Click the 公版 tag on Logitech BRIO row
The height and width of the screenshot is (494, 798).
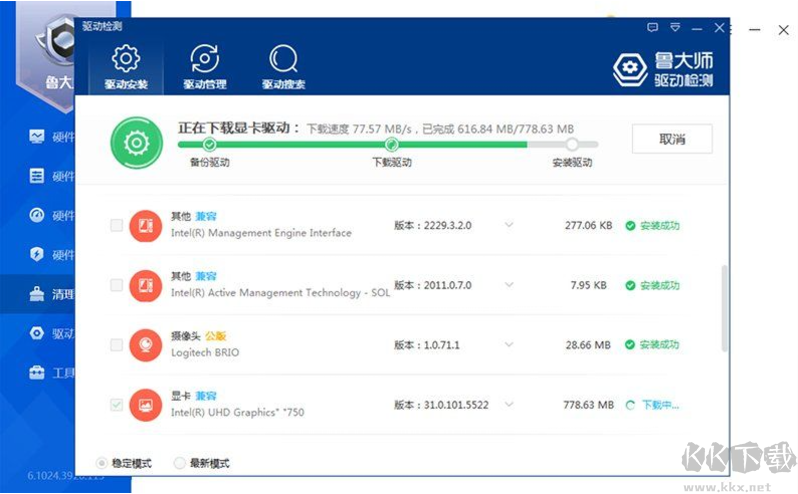pyautogui.click(x=215, y=336)
